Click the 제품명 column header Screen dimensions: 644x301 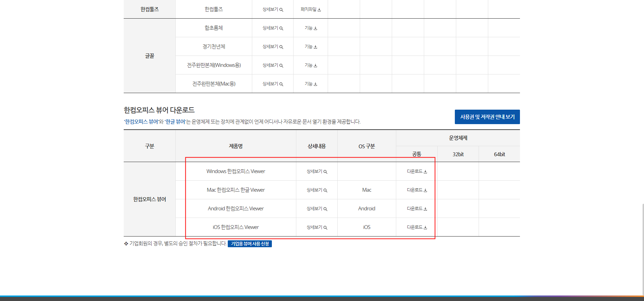pos(236,146)
